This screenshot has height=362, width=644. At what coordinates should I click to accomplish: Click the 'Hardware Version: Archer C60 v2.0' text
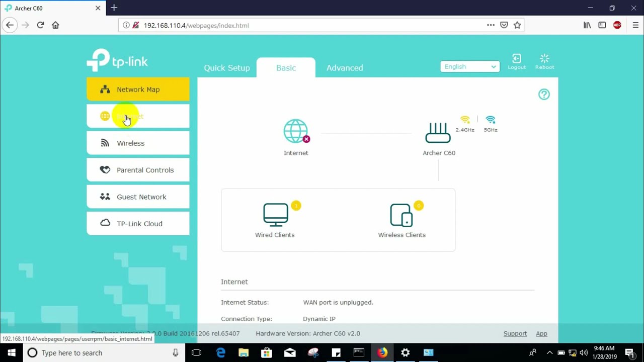(308, 333)
